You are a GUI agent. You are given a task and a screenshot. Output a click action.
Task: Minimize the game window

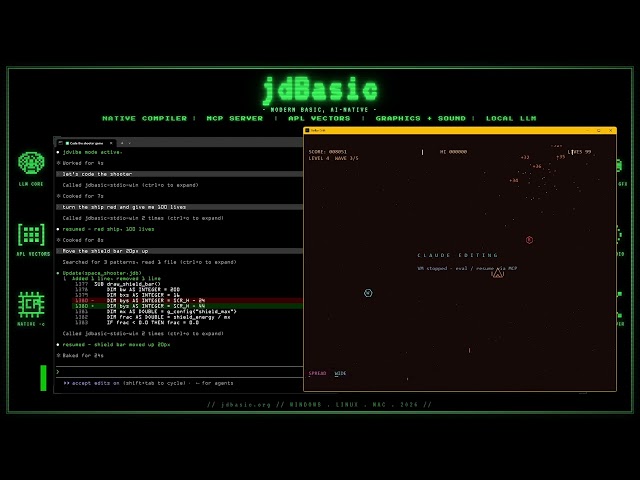pyautogui.click(x=588, y=131)
